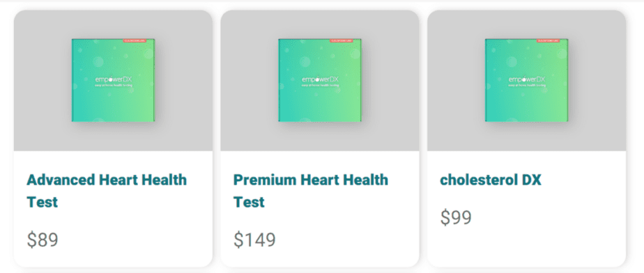The height and width of the screenshot is (273, 644).
Task: Select the $149 price label
Action: pos(254,240)
